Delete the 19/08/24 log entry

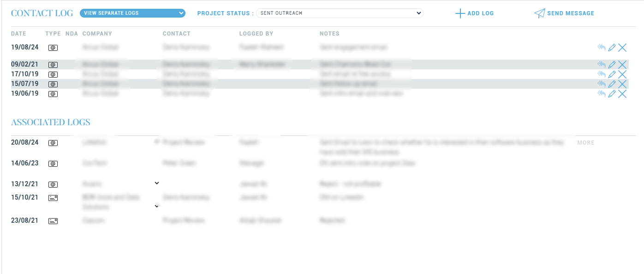[x=622, y=47]
